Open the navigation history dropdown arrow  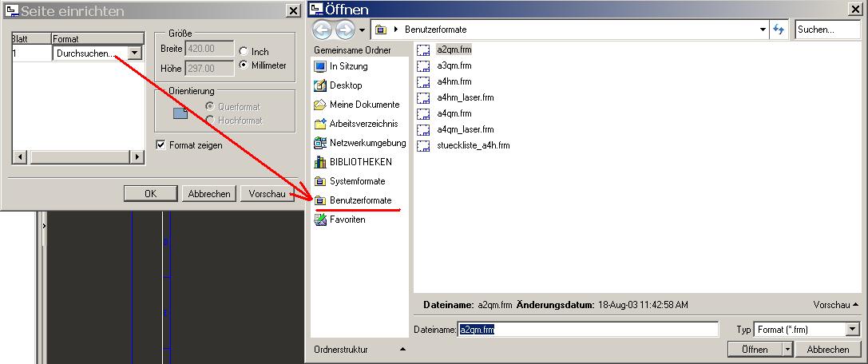(362, 30)
